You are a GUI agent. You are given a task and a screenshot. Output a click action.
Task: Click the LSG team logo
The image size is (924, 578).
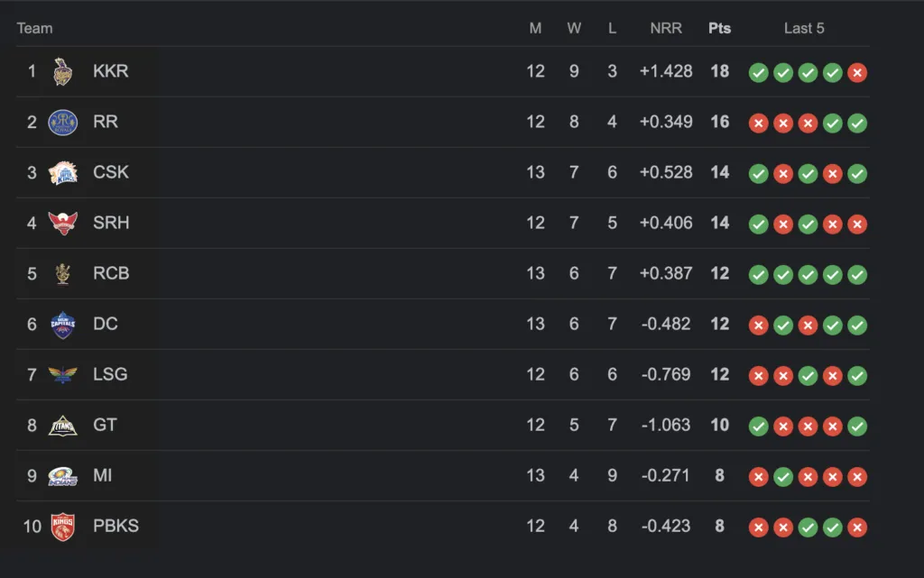pos(62,375)
